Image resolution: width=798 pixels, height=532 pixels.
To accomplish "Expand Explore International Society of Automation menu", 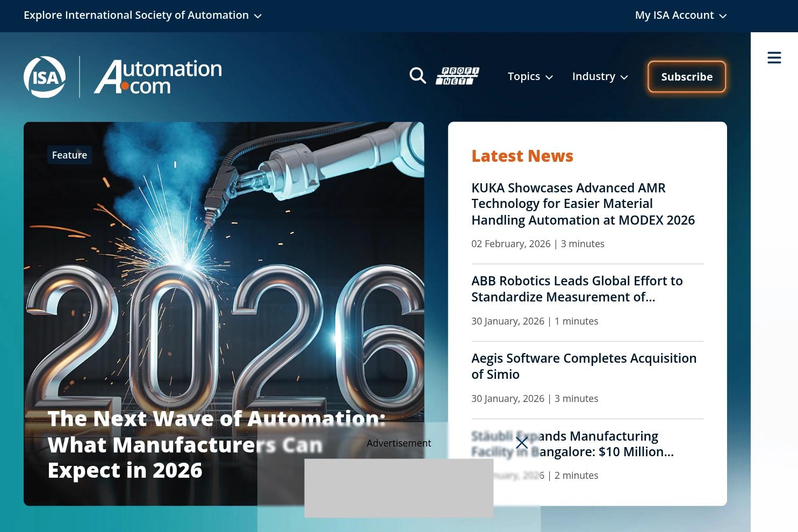I will 143,15.
